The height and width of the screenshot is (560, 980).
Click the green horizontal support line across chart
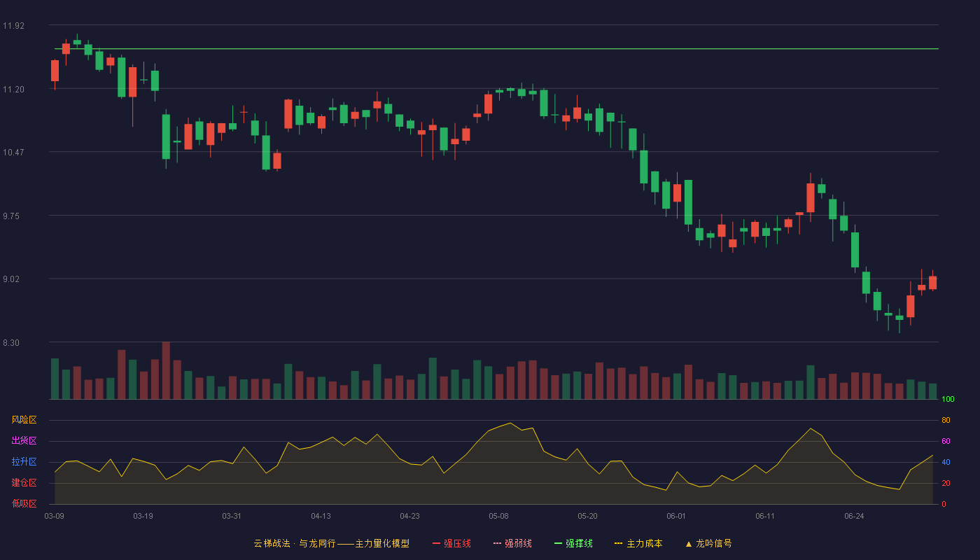(x=496, y=49)
